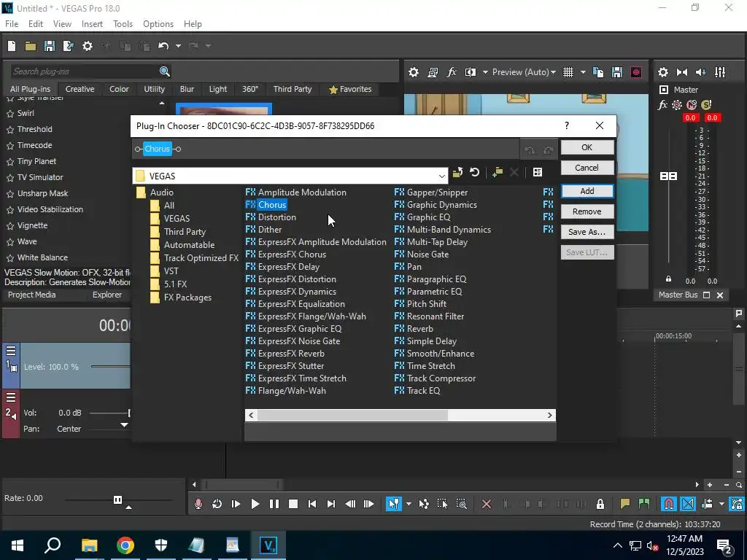Star the Vignette plug-in as favorite

(10, 226)
